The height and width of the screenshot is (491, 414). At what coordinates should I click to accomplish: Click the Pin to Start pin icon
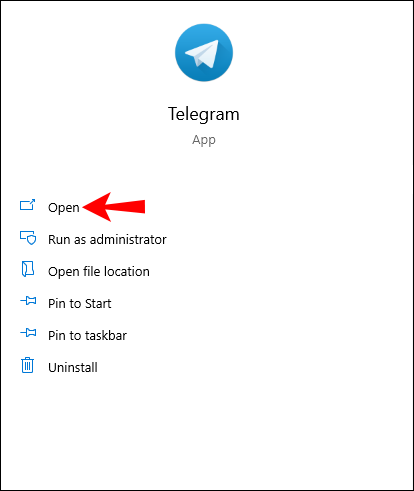(x=28, y=301)
